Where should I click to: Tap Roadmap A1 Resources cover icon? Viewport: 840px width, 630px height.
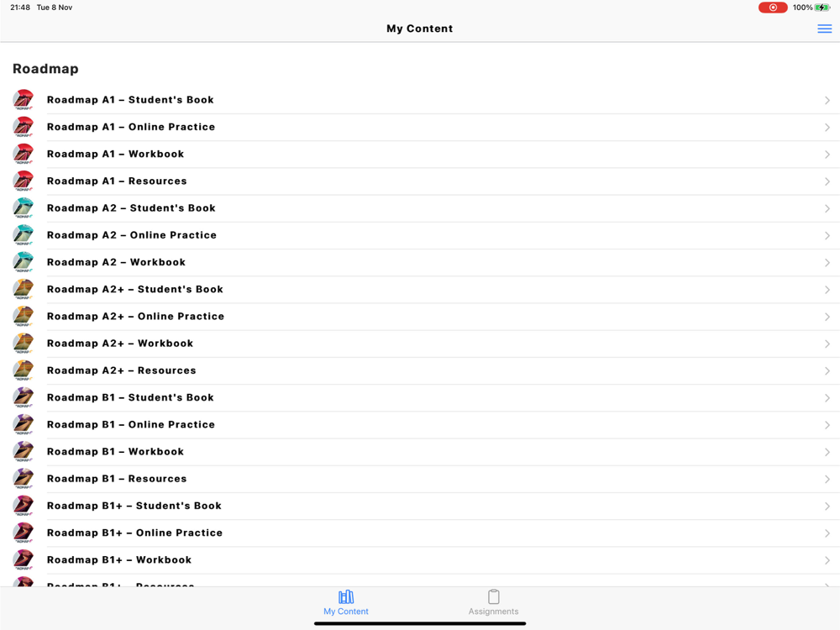(23, 181)
